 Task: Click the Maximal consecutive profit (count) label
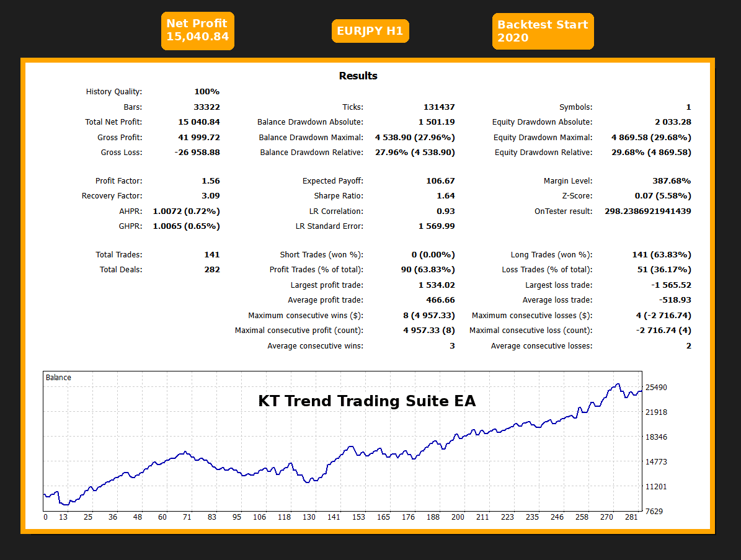pos(299,331)
